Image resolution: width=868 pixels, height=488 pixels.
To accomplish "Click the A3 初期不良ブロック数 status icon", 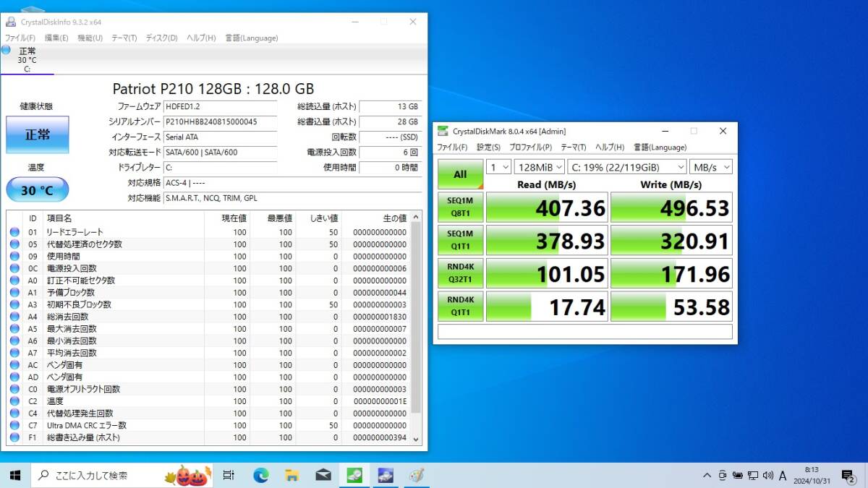I will [14, 304].
